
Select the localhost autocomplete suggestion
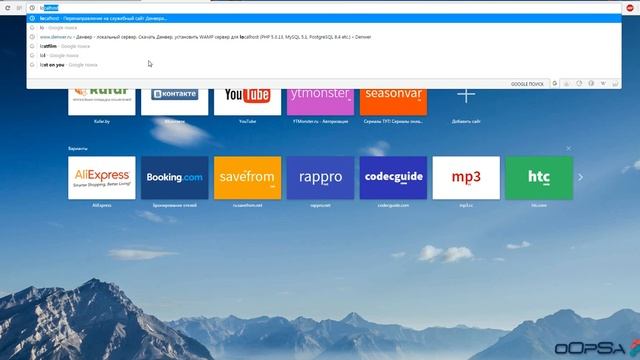click(324, 18)
